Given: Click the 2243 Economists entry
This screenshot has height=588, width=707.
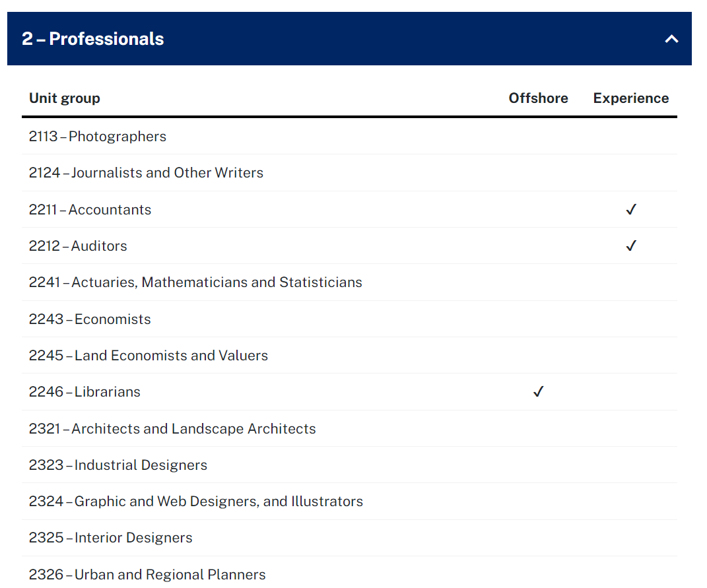Looking at the screenshot, I should coord(90,319).
